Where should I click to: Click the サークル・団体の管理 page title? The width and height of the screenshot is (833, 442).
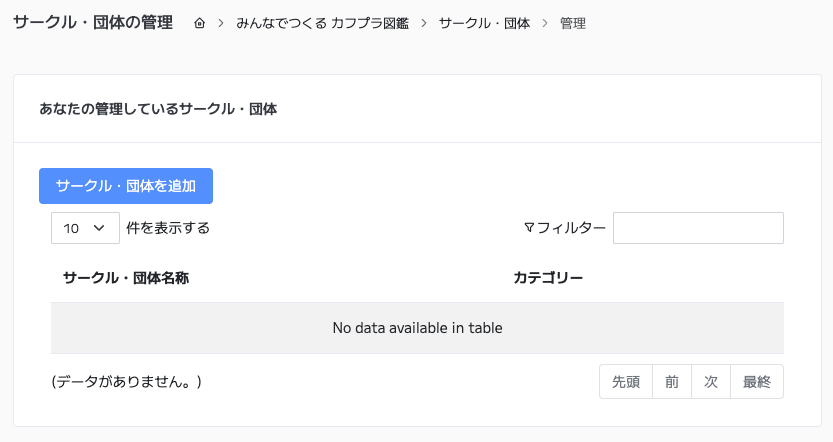pos(93,22)
